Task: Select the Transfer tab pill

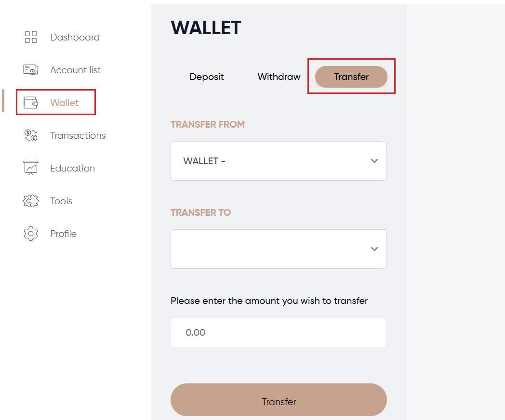Action: (x=351, y=77)
